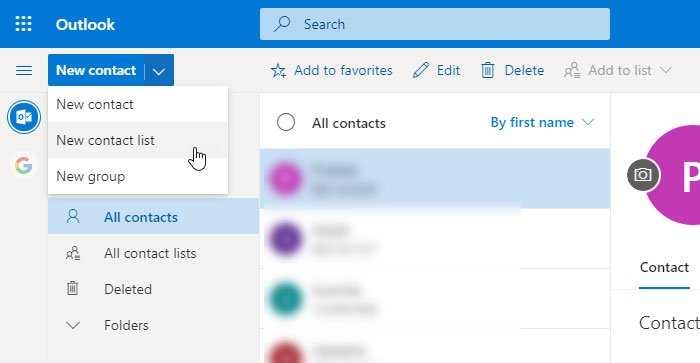Viewport: 700px width, 363px height.
Task: Click the Outlook brand title
Action: (85, 24)
